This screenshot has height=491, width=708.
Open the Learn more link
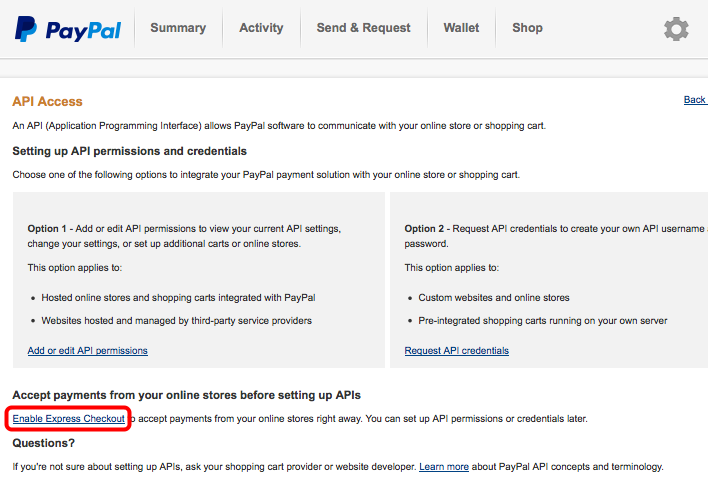click(x=444, y=467)
